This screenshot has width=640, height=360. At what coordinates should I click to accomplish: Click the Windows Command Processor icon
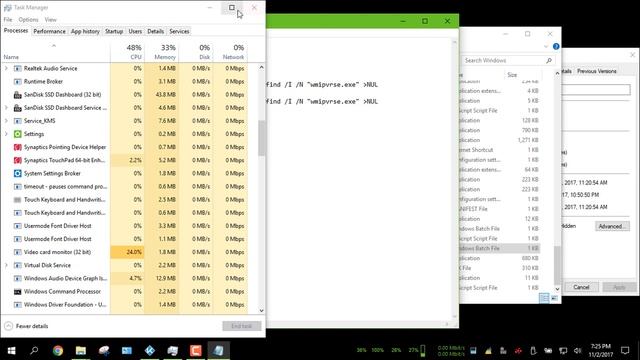[x=18, y=291]
